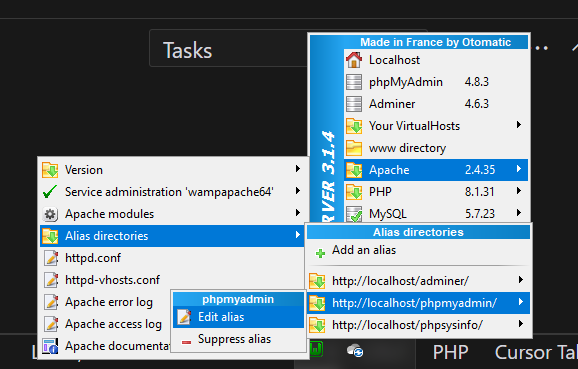Click phpMyAdmin version 4.8.3 text
Viewport: 578px width, 369px height.
point(477,82)
